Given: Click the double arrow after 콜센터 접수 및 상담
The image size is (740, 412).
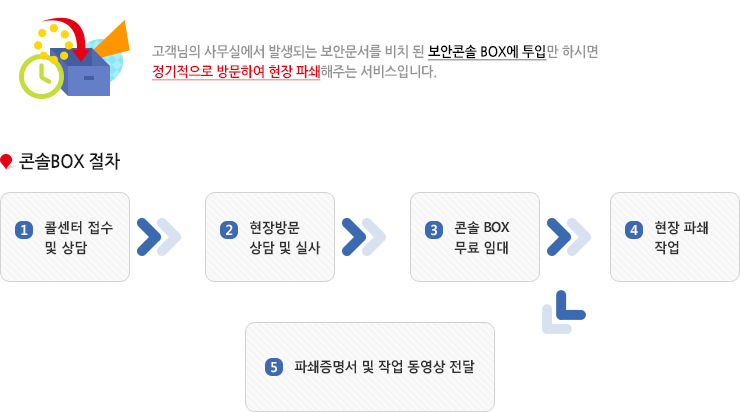Looking at the screenshot, I should point(158,236).
